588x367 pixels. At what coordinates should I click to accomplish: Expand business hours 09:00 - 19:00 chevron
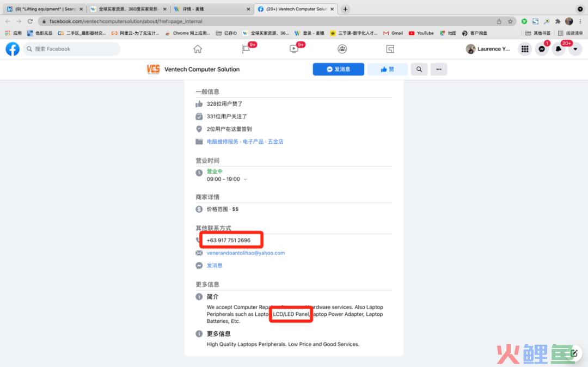[x=245, y=179]
